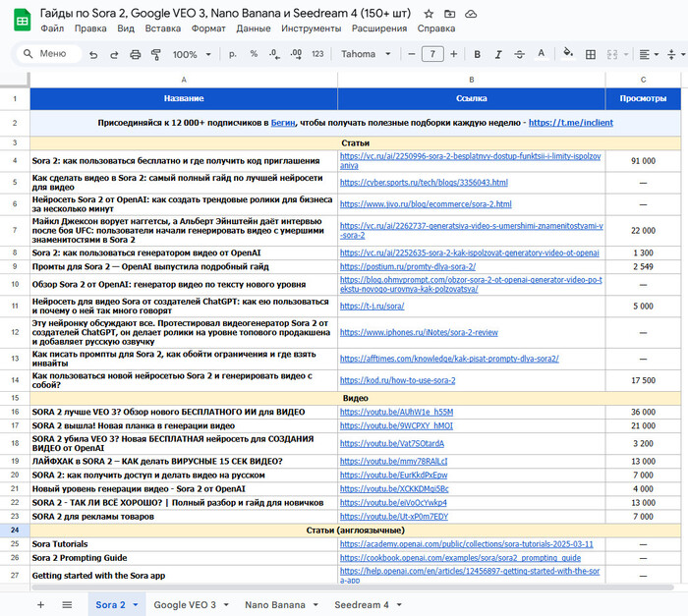Toggle bold formatting
The image size is (688, 616).
coord(477,54)
